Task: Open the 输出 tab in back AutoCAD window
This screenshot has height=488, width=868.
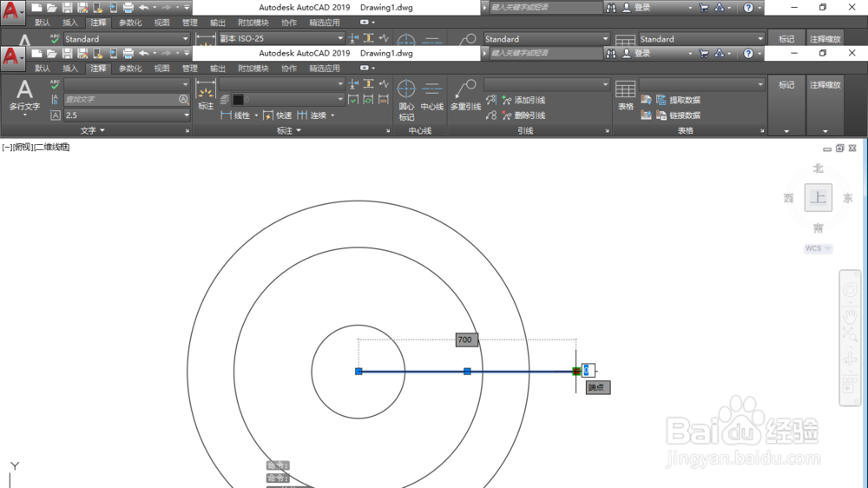Action: 218,23
